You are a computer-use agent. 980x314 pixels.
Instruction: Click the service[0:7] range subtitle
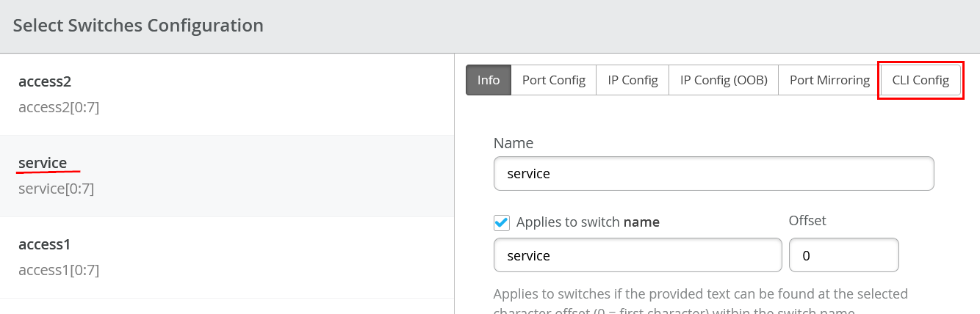pyautogui.click(x=56, y=189)
